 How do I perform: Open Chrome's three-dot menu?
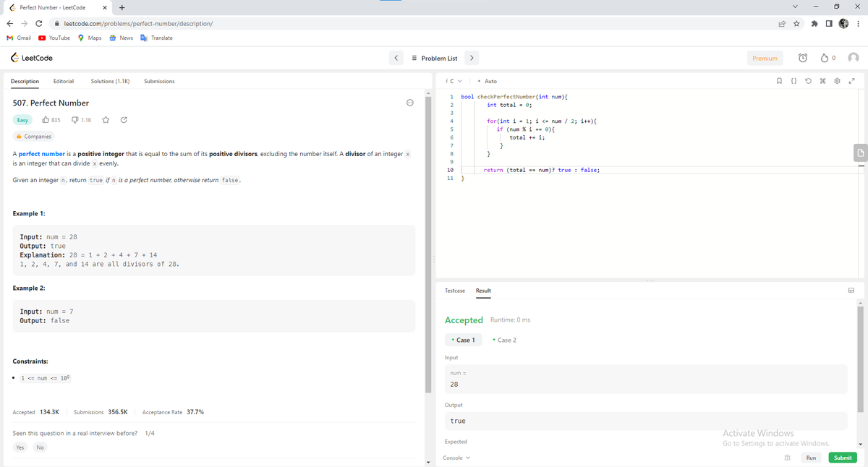pos(859,23)
